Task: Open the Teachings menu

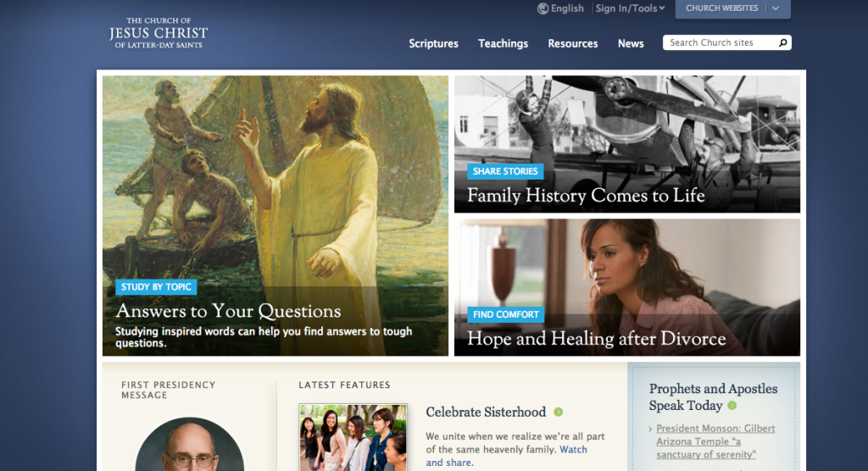Action: tap(504, 43)
